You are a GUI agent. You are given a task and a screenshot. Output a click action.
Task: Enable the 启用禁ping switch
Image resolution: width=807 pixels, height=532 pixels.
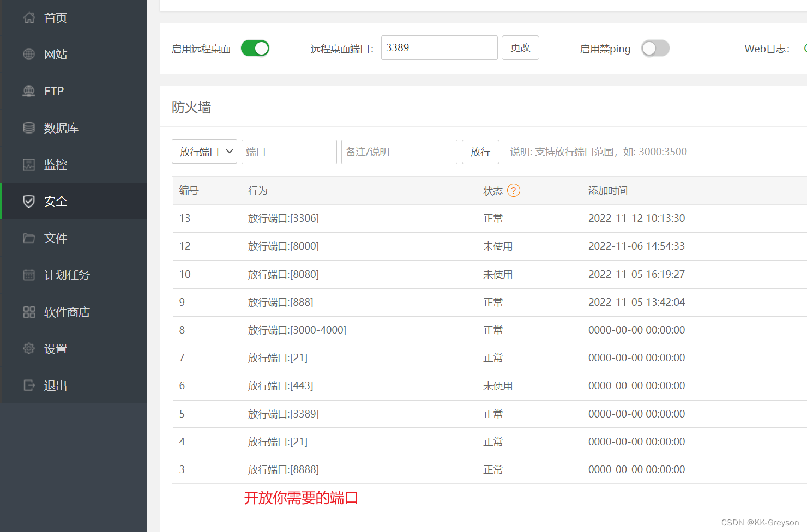click(x=655, y=48)
